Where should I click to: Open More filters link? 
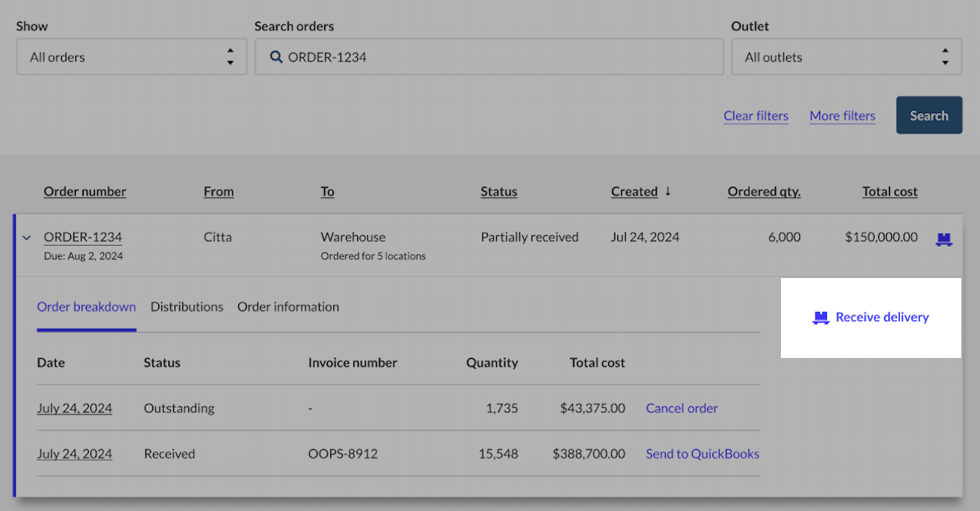point(842,116)
